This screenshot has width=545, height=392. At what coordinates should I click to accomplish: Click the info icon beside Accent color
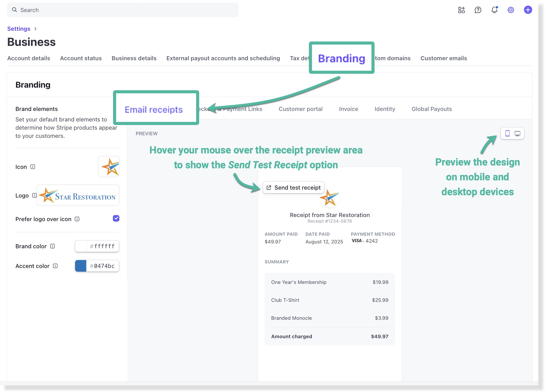click(55, 266)
